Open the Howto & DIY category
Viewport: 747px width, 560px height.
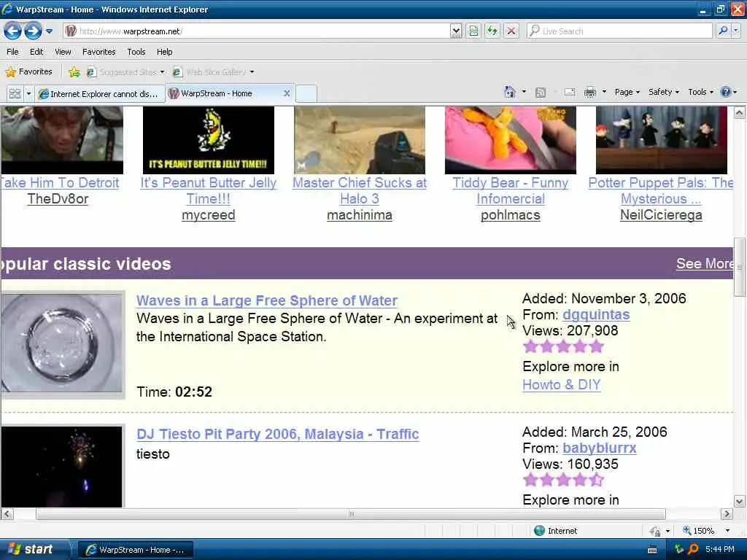click(561, 385)
